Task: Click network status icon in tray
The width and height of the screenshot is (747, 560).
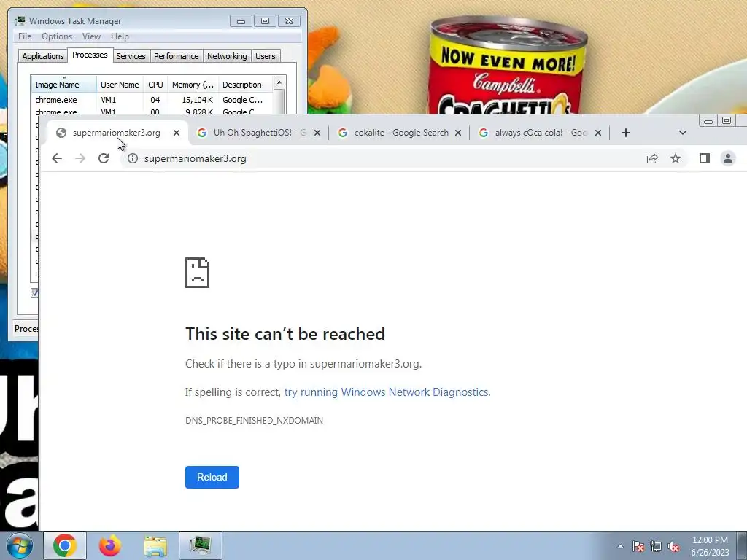Action: (x=656, y=546)
